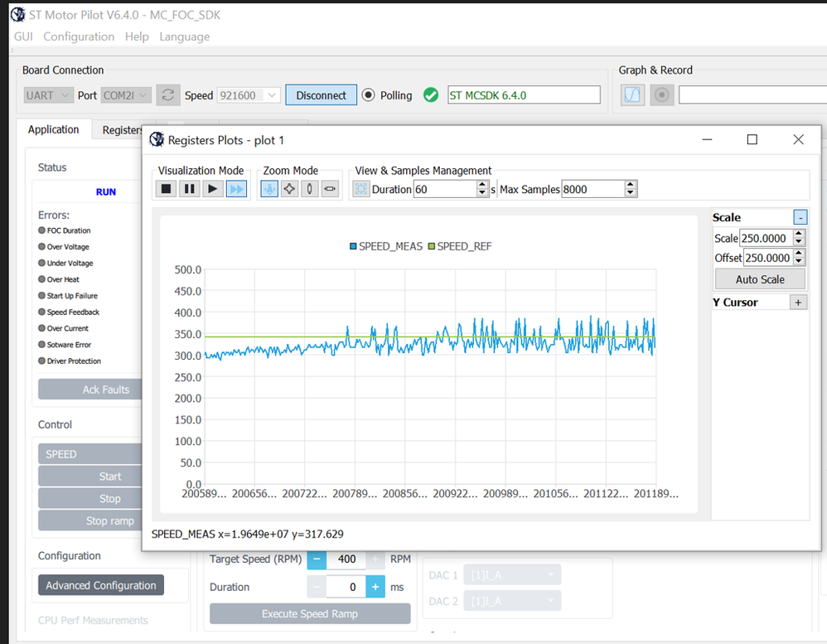Viewport: 827px width, 644px height.
Task: Click the Stop visualization icon
Action: (165, 188)
